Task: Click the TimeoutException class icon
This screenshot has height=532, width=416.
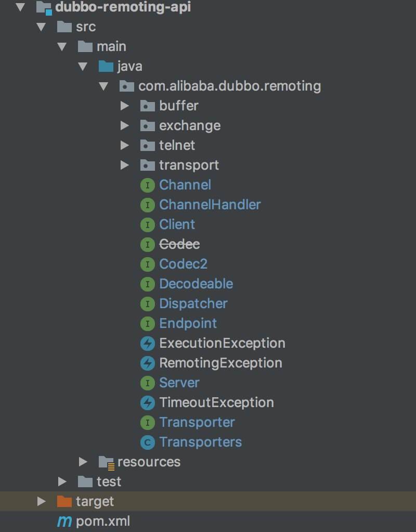Action: 148,402
